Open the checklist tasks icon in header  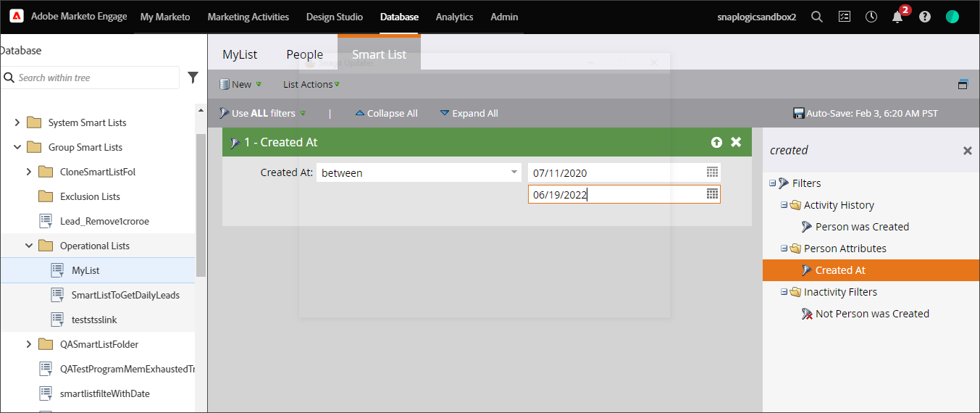coord(845,17)
